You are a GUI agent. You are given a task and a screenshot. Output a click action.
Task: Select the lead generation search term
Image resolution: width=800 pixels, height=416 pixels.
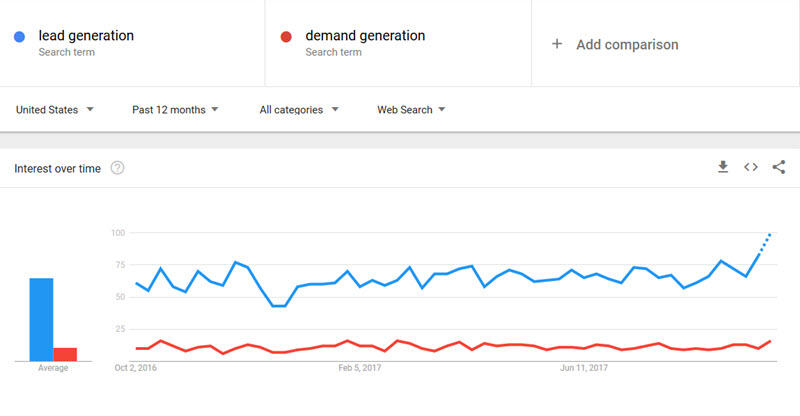pos(86,36)
